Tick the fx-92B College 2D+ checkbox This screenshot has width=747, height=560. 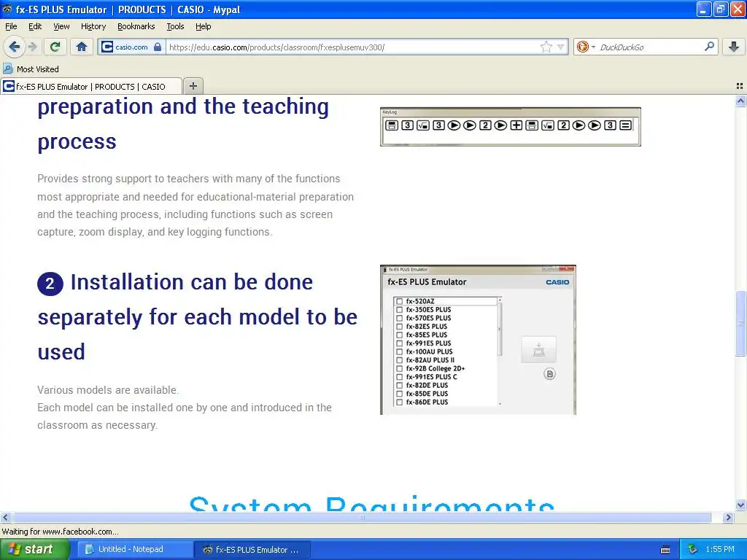(399, 368)
